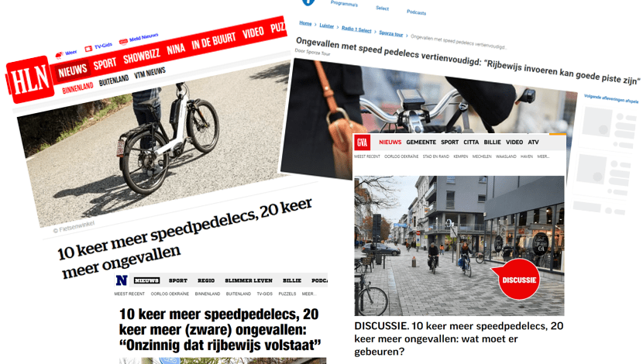This screenshot has width=643, height=364.
Task: Click the red GVA logo
Action: (363, 143)
